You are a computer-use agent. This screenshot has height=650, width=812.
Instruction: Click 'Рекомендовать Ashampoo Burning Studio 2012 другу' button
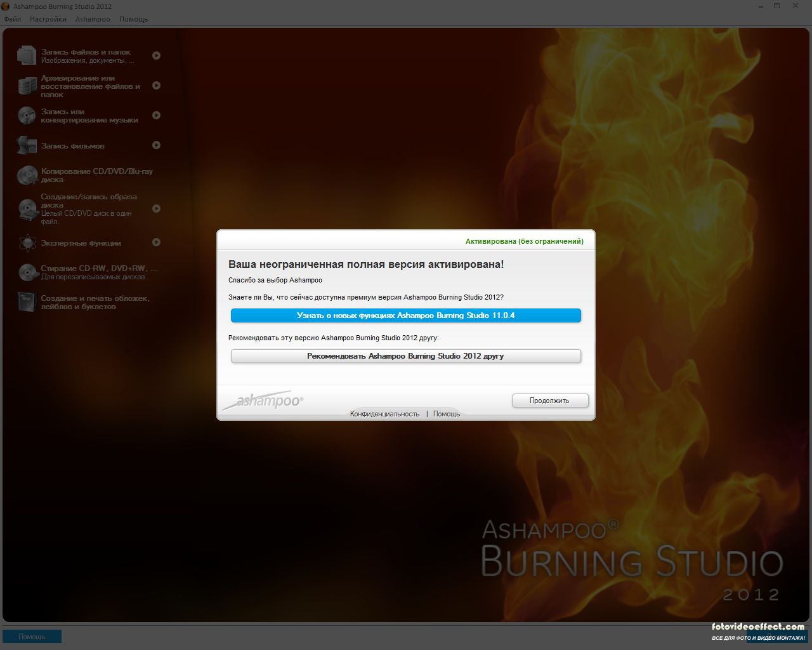pos(406,356)
